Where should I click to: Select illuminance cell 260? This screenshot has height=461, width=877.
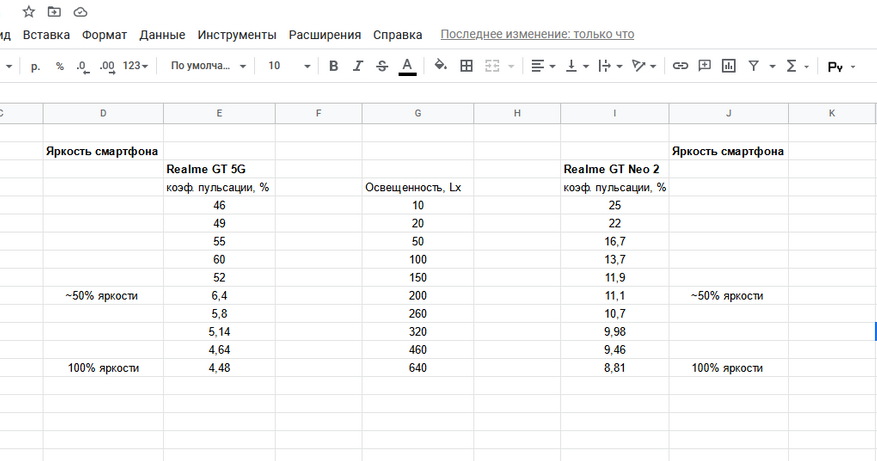(x=418, y=313)
